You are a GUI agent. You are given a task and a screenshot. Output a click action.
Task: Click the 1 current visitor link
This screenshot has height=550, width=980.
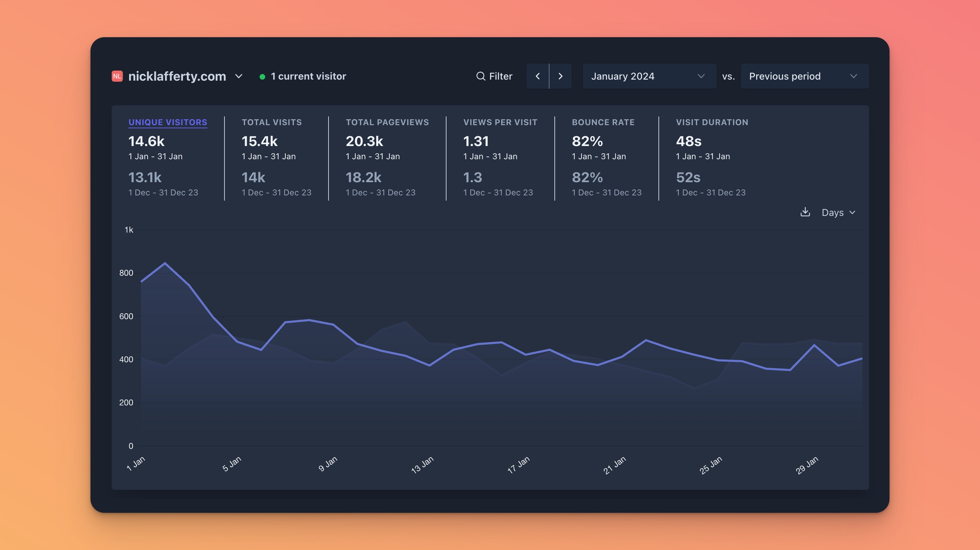pos(308,76)
